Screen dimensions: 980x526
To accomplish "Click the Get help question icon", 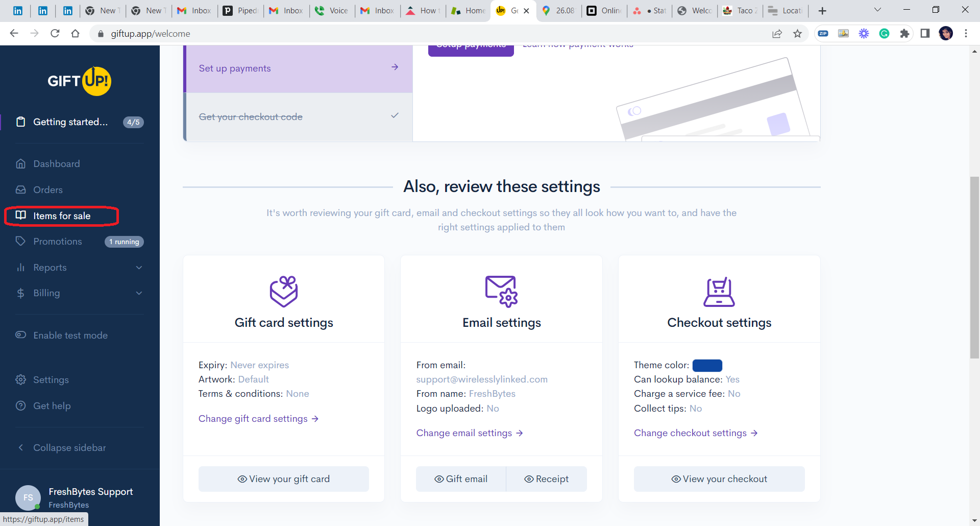I will click(20, 405).
